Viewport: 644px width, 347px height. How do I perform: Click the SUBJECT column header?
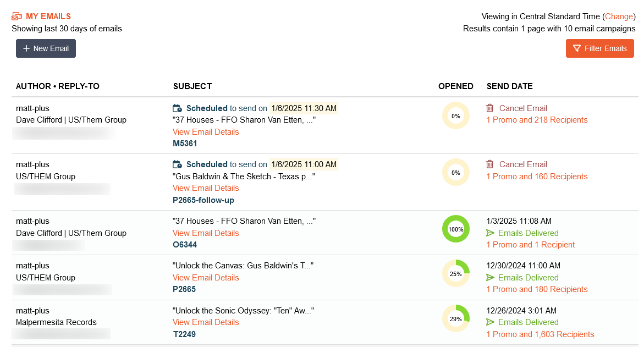click(192, 86)
